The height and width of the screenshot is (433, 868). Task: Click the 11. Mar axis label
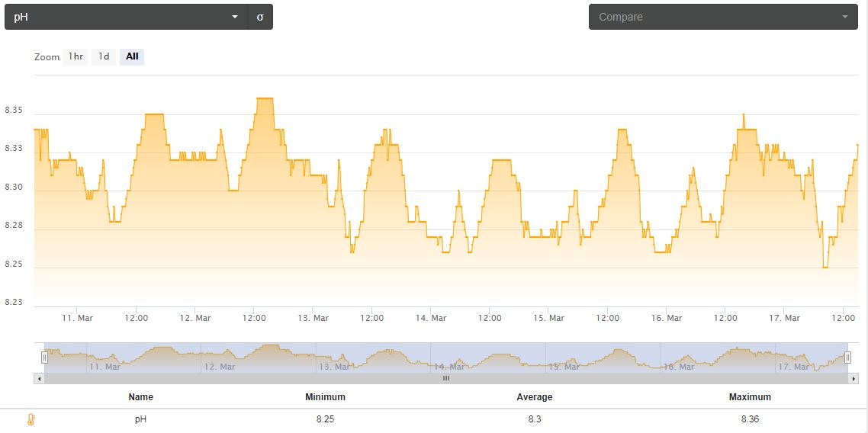pyautogui.click(x=77, y=318)
